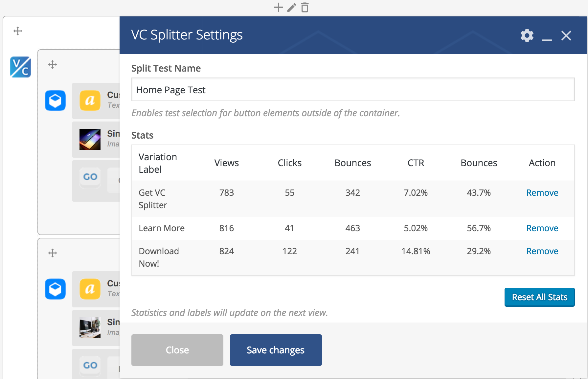Click the 7.02% CTR value
The image size is (588, 379).
pos(416,193)
